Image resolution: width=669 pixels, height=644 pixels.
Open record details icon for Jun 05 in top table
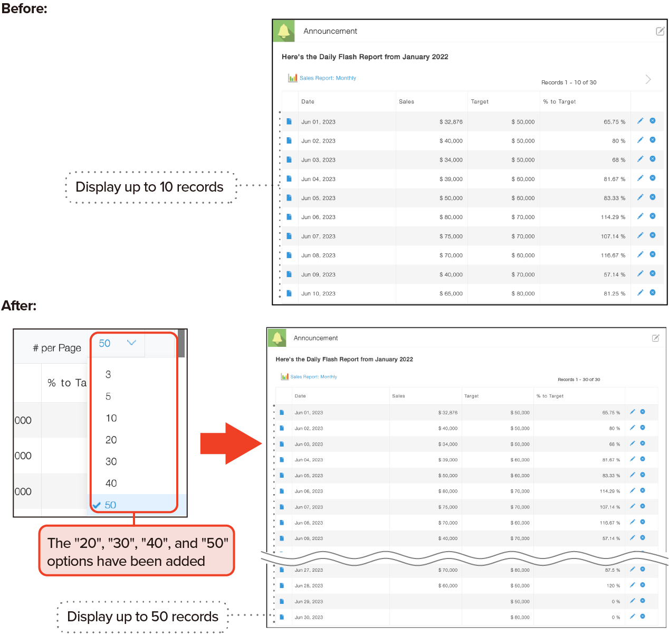(x=289, y=198)
